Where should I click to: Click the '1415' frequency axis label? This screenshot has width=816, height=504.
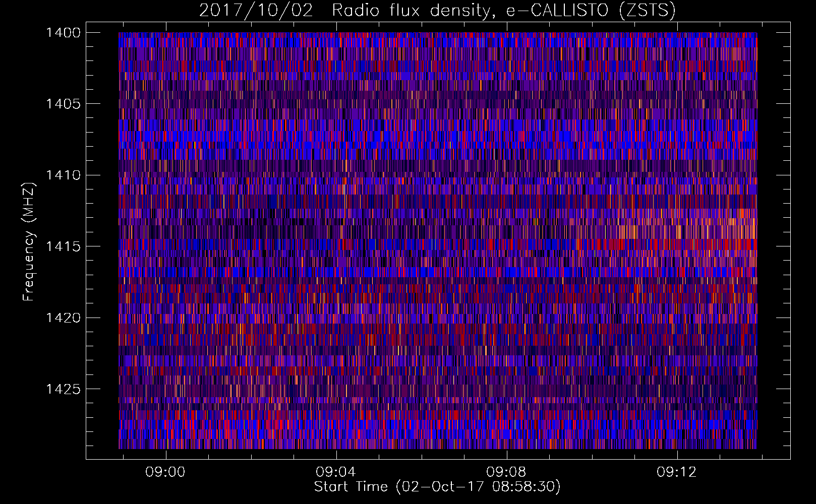click(x=63, y=246)
